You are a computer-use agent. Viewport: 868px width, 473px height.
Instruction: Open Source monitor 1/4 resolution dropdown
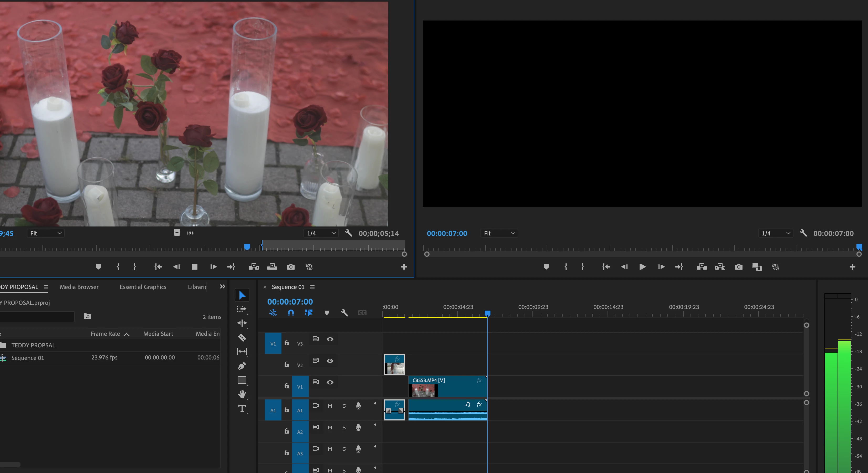pyautogui.click(x=321, y=233)
